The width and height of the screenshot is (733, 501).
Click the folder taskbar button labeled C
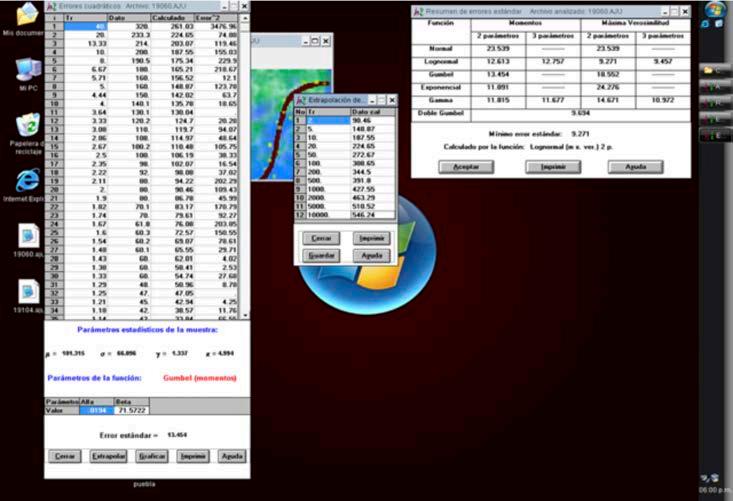tap(715, 70)
